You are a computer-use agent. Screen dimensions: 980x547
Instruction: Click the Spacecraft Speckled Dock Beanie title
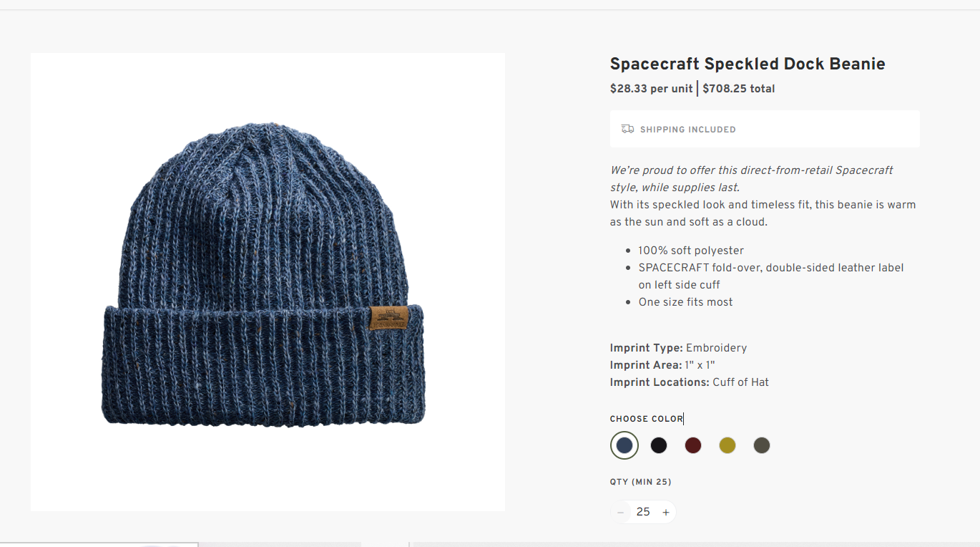point(748,64)
